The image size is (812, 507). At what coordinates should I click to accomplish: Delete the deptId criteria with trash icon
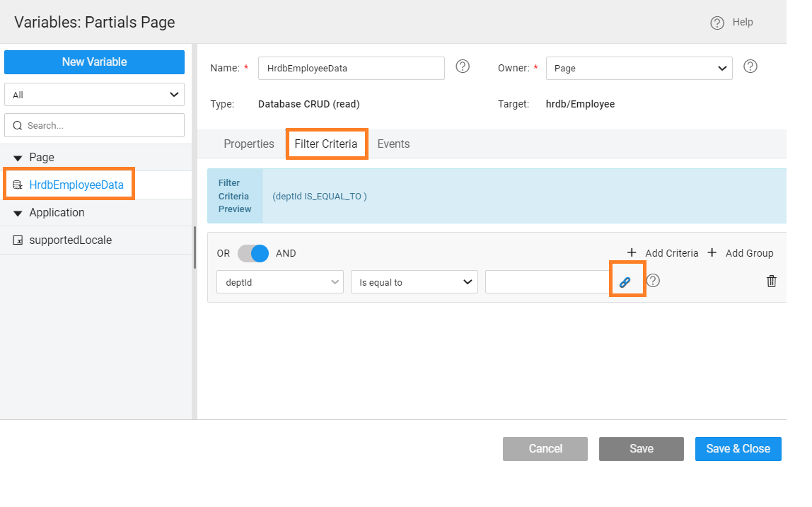point(771,281)
